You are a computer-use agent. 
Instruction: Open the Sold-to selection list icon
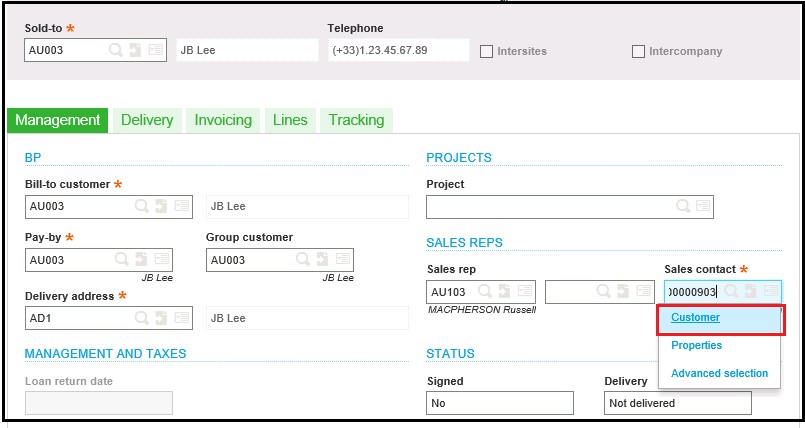point(156,50)
